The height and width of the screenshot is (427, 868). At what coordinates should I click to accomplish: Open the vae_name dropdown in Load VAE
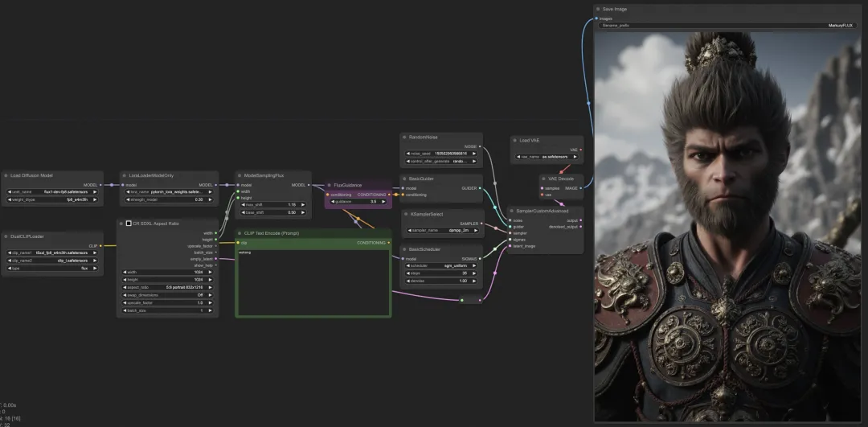click(x=547, y=157)
